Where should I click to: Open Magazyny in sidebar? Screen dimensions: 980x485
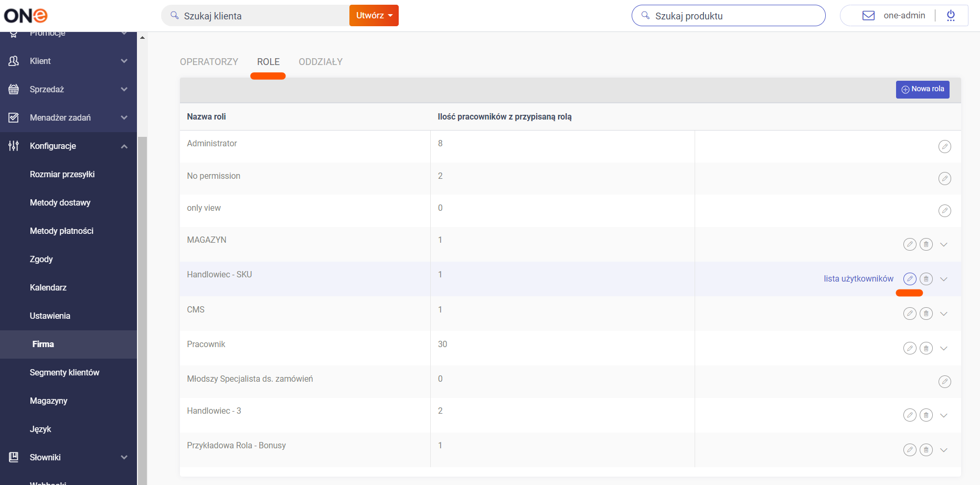tap(49, 401)
